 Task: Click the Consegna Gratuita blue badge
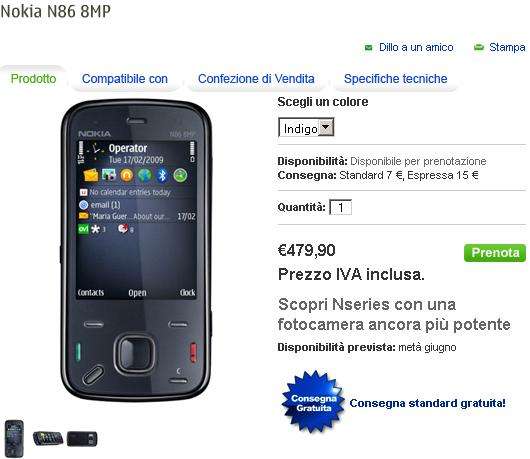coord(314,402)
